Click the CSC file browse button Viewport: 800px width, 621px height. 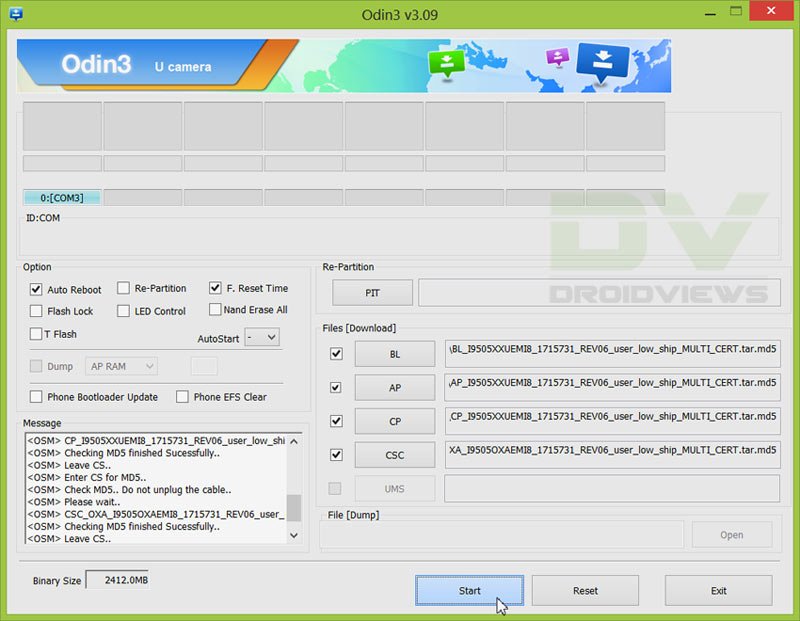pyautogui.click(x=395, y=455)
